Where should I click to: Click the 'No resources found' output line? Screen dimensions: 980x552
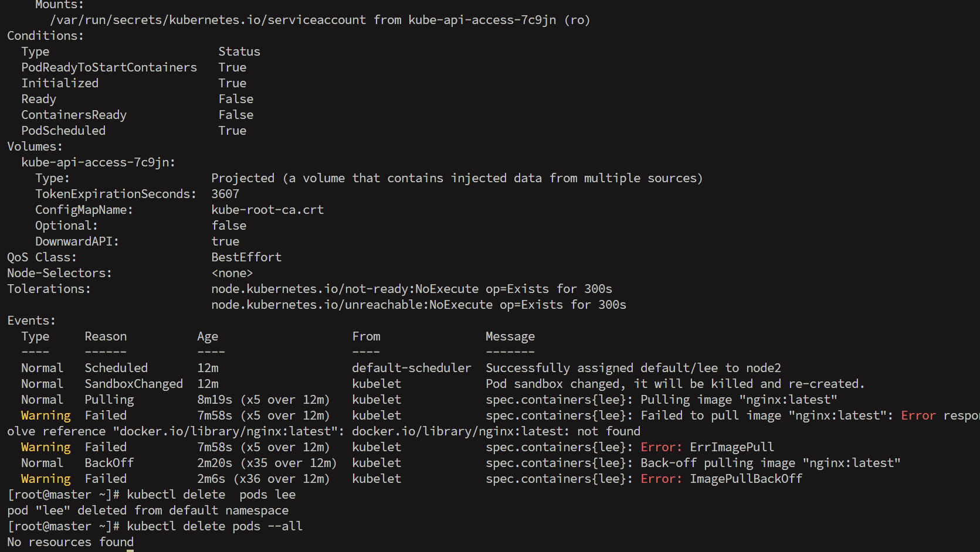[70, 542]
